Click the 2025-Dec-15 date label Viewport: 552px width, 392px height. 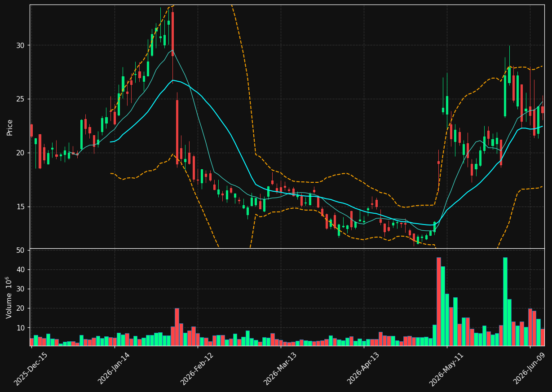tap(31, 369)
